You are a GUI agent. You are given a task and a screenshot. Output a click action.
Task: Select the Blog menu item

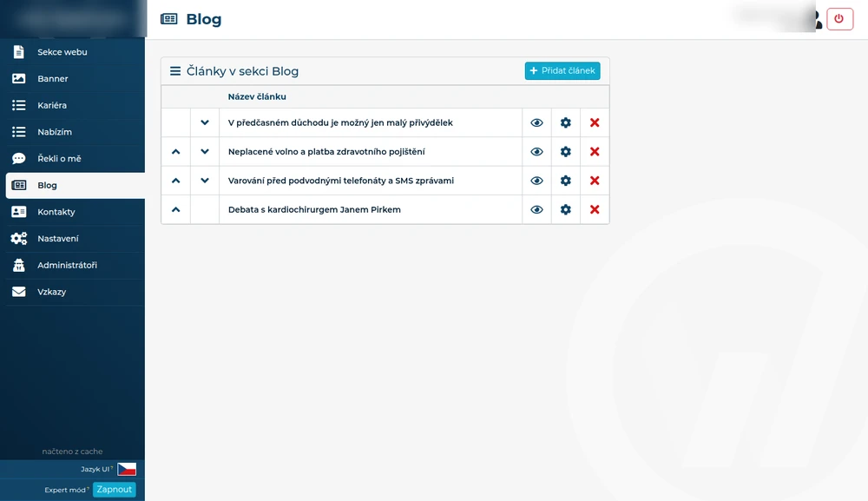(76, 186)
